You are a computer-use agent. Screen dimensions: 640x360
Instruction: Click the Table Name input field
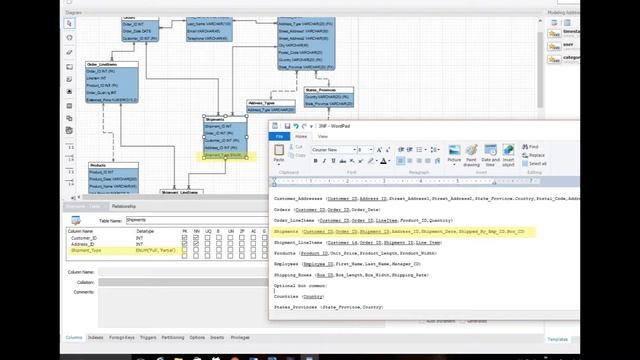pos(197,220)
